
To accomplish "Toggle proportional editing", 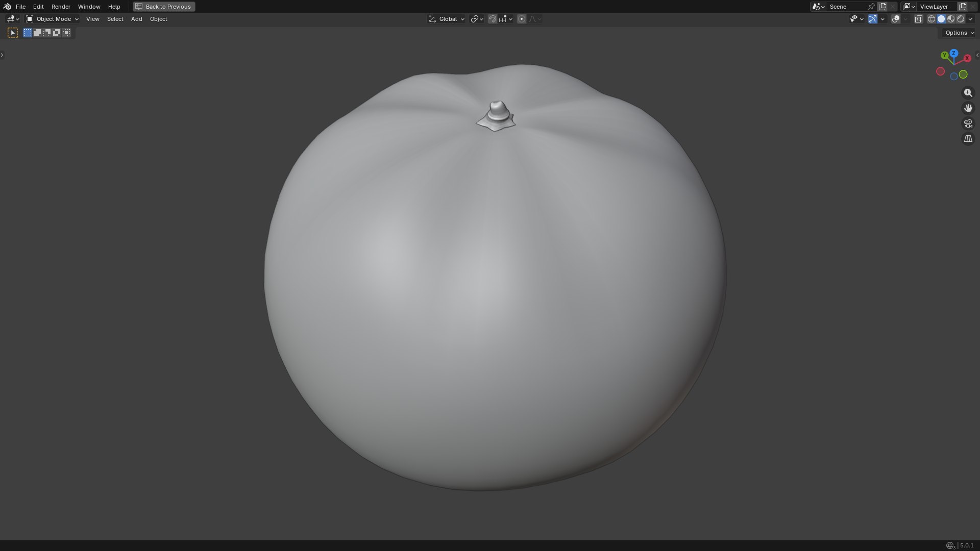I will (521, 19).
